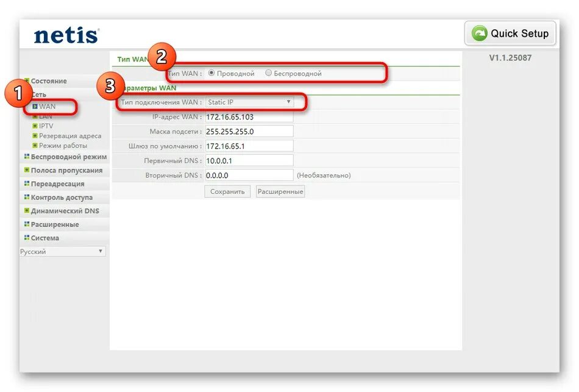Click the Динамический DNS green icon
The image size is (579, 392).
27,210
